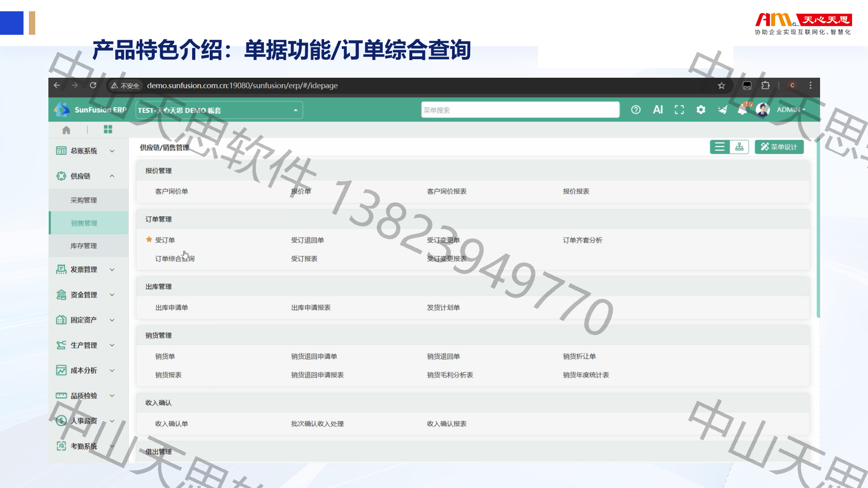Go to the home page icon
The width and height of the screenshot is (868, 488).
pyautogui.click(x=66, y=130)
